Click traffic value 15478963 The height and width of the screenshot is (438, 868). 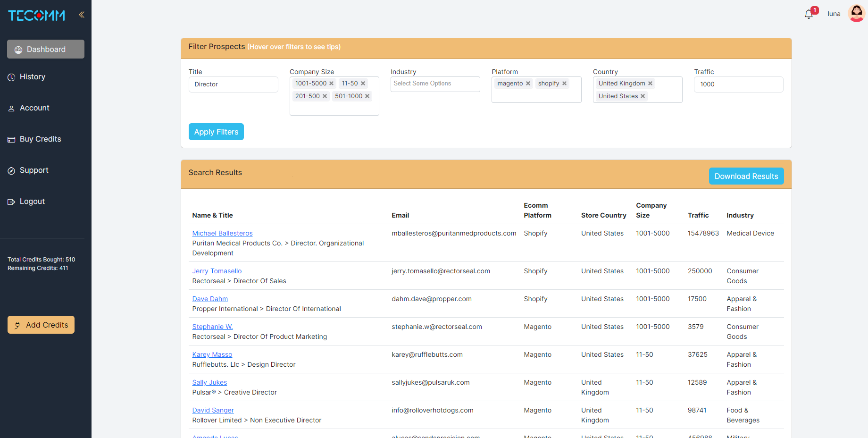click(703, 233)
